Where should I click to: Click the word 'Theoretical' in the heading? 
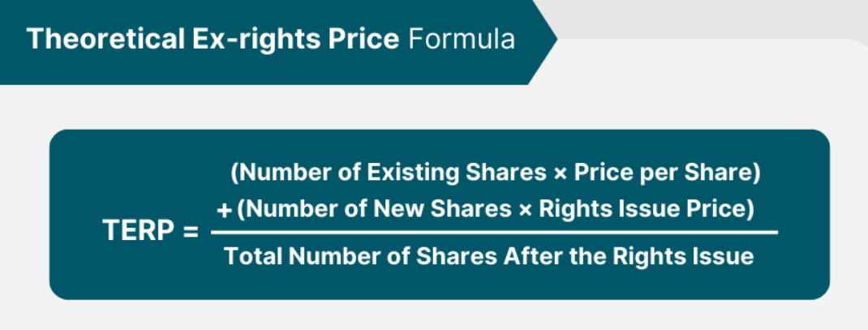[x=105, y=39]
